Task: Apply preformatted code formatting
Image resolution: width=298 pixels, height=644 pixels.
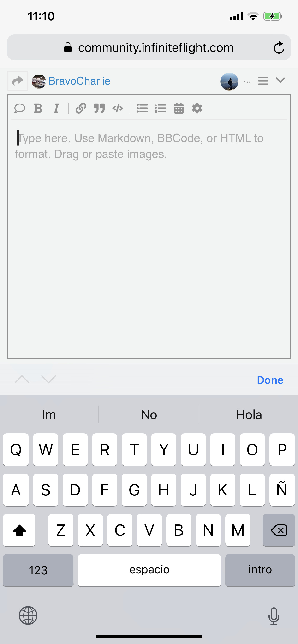Action: 118,108
